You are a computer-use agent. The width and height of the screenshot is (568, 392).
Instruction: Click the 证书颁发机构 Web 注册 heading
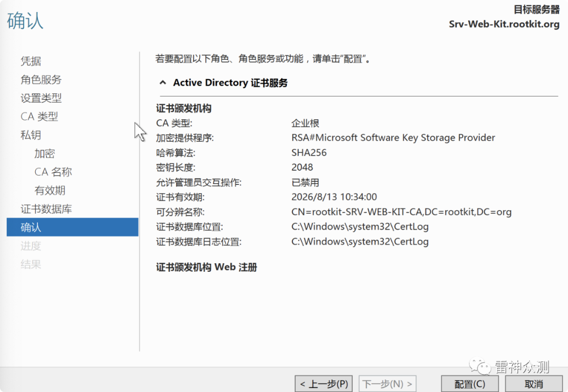(207, 267)
